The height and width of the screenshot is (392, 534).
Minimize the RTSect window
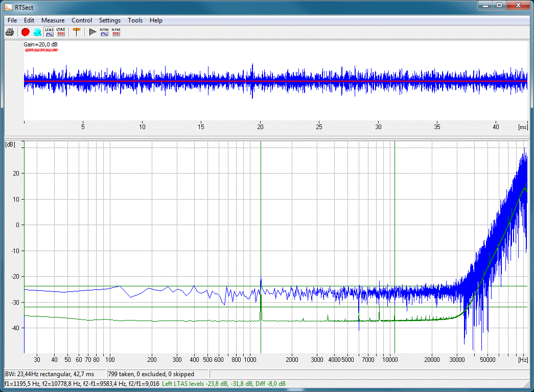[485, 6]
